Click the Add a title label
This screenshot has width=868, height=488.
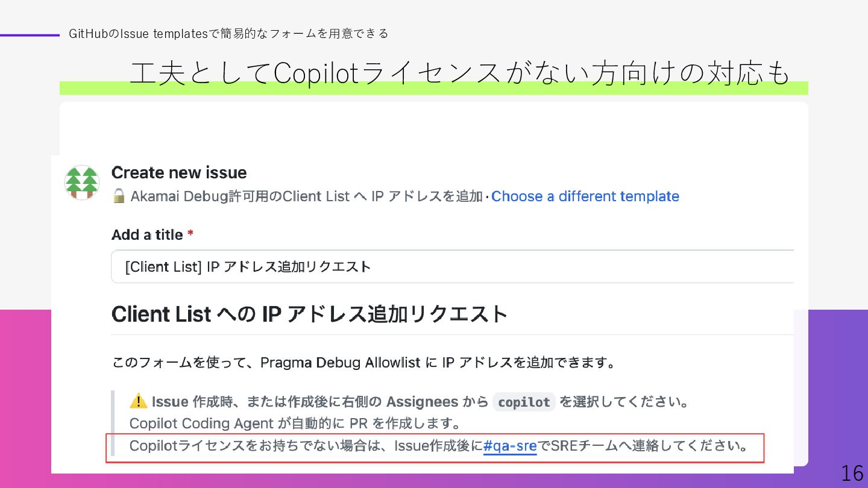147,235
